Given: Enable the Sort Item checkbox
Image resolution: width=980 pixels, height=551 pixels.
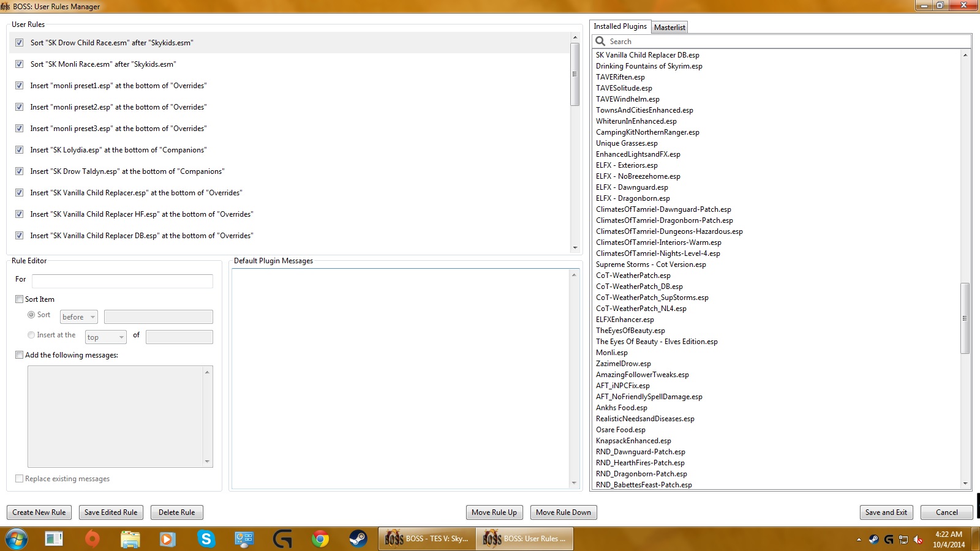Looking at the screenshot, I should (x=20, y=299).
